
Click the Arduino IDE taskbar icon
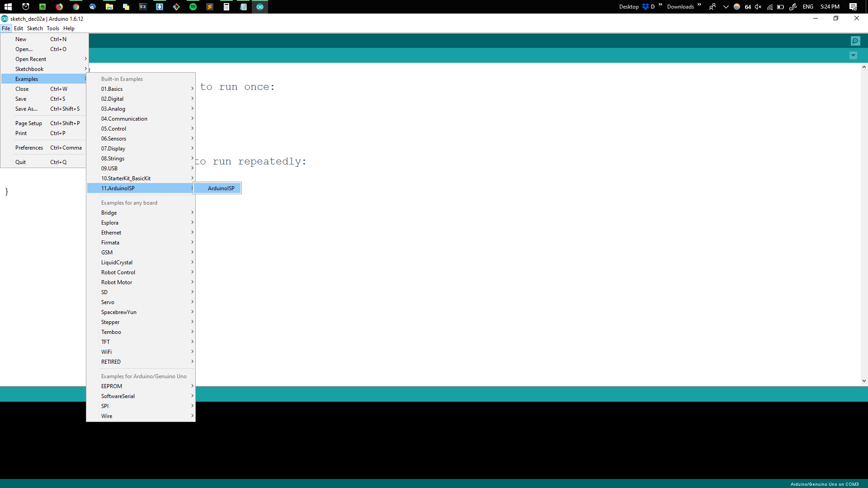click(260, 7)
